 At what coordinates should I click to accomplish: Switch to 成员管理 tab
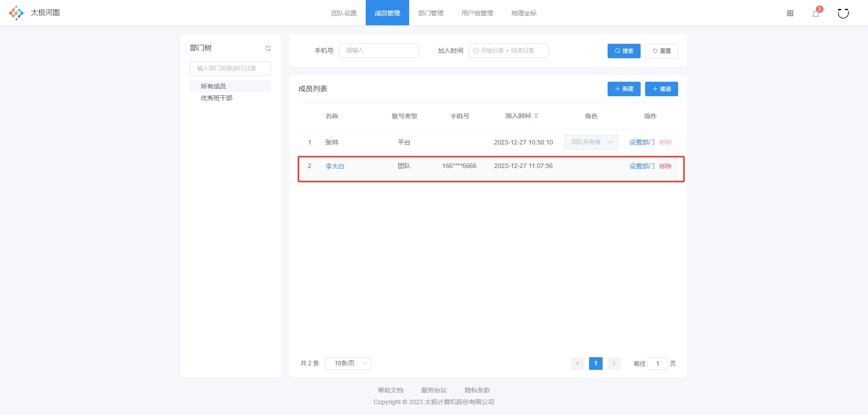(x=387, y=13)
